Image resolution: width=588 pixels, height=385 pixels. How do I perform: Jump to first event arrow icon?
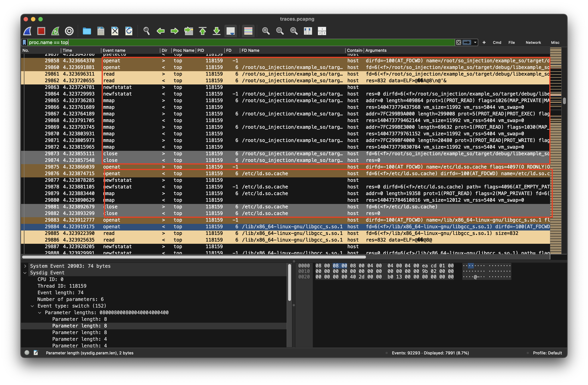pos(203,31)
